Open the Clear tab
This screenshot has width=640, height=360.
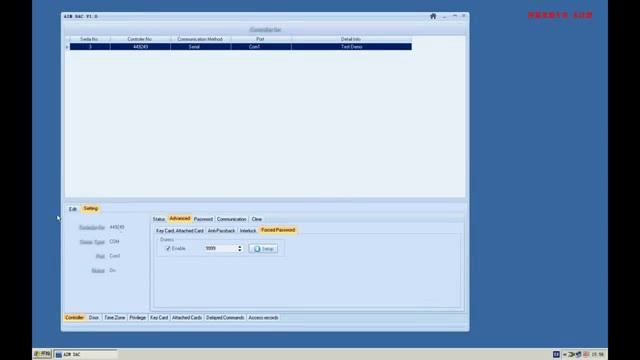[257, 219]
